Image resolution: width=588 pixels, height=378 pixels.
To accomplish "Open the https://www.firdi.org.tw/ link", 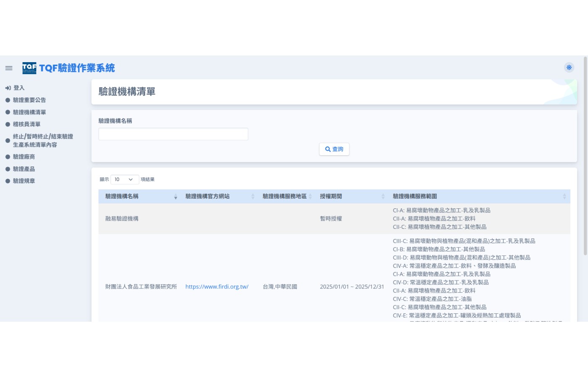I will 217,287.
